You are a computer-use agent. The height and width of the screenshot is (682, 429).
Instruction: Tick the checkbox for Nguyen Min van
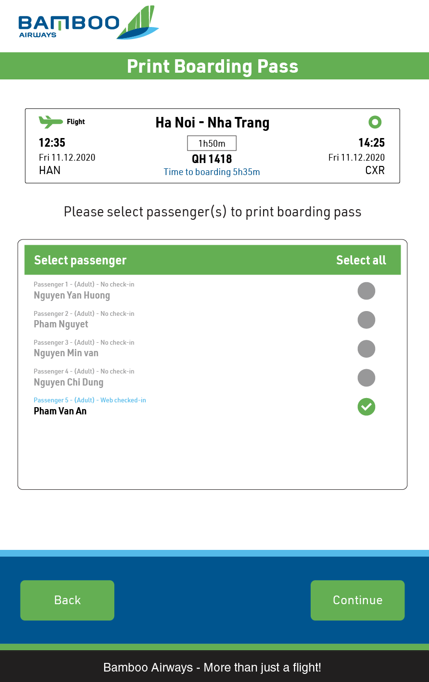coord(366,349)
